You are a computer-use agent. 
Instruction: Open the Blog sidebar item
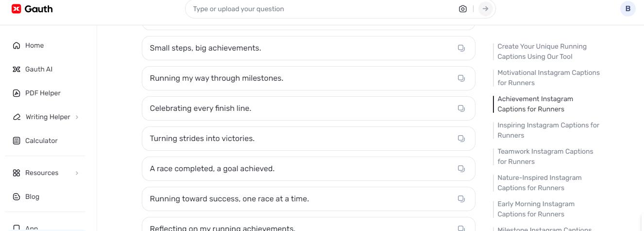[32, 196]
